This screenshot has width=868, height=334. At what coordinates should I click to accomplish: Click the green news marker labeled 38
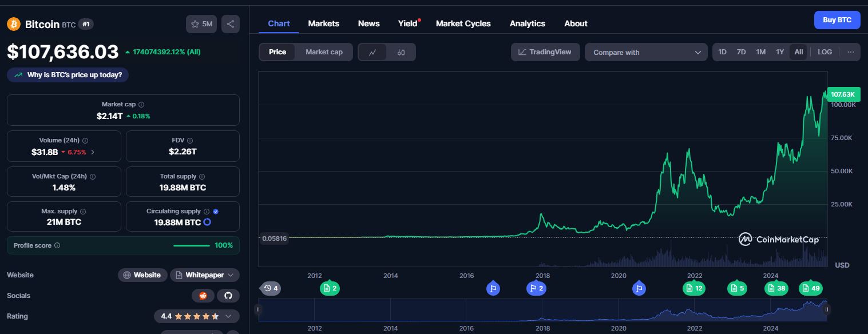pos(776,288)
